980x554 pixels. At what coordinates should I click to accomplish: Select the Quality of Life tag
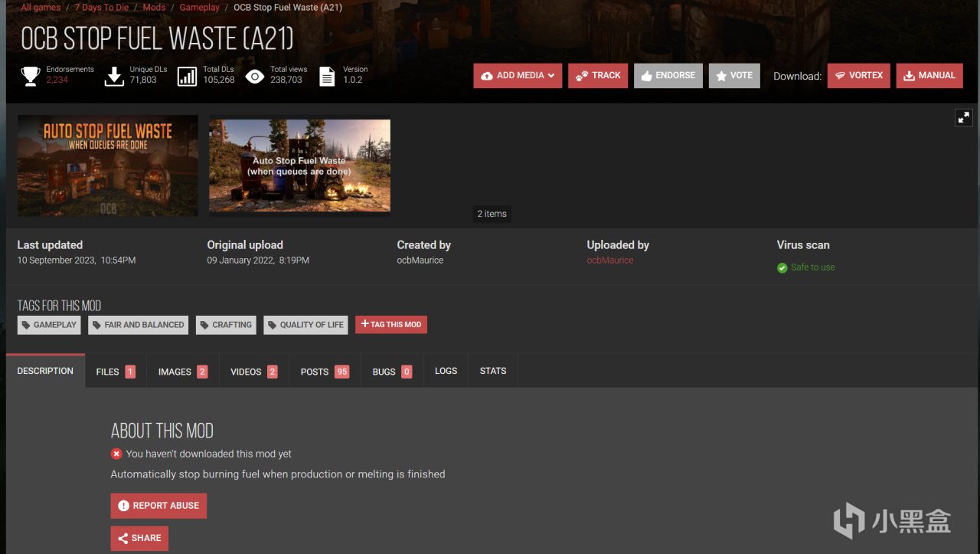click(x=305, y=325)
